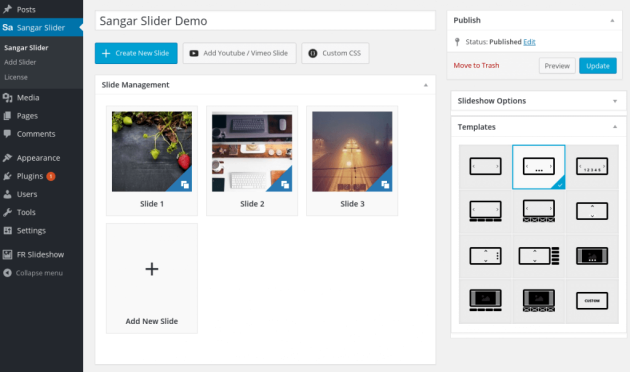This screenshot has width=630, height=372.
Task: Select the dark image template with dots
Action: tap(592, 256)
